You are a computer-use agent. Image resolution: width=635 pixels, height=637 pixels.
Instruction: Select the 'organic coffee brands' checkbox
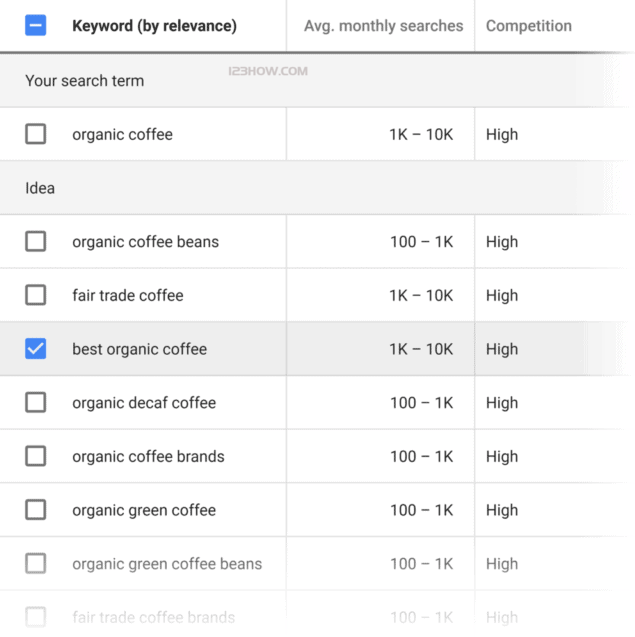(x=35, y=456)
